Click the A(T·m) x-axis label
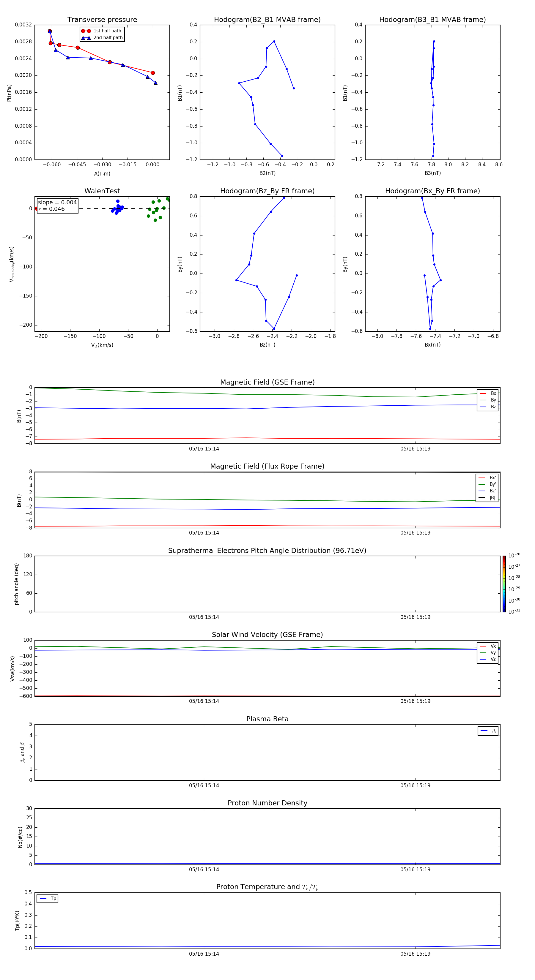535x980 pixels. [102, 174]
